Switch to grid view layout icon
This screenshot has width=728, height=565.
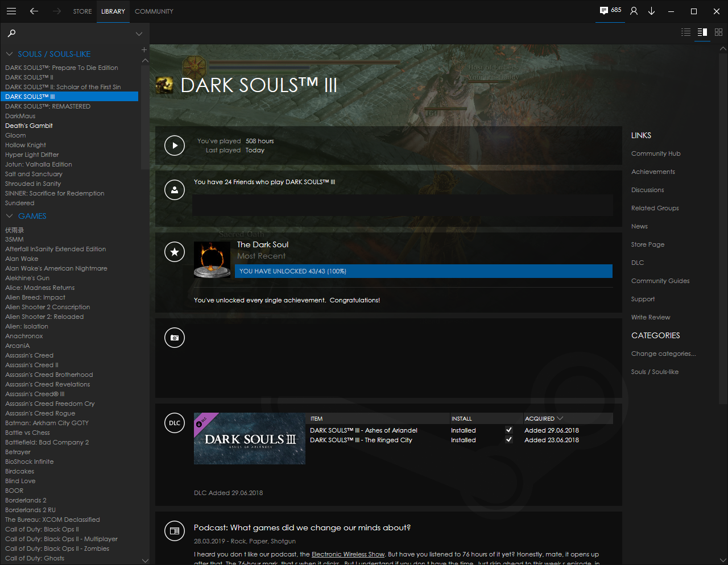click(718, 32)
